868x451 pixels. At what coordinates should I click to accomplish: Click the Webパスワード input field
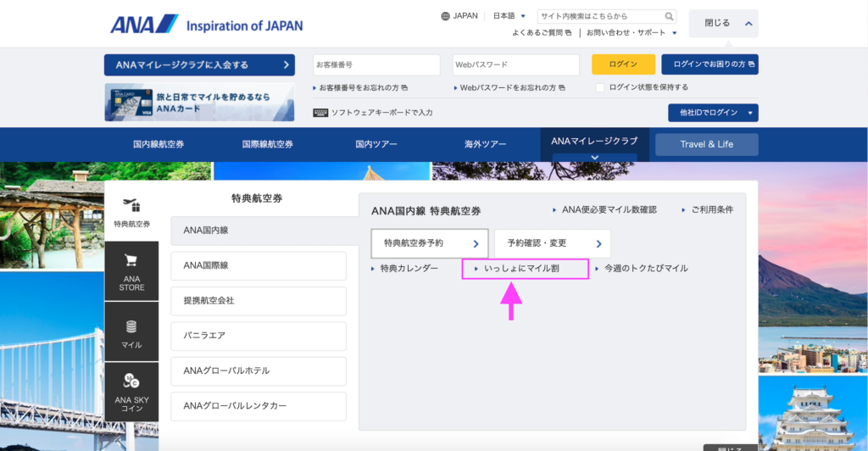click(516, 64)
